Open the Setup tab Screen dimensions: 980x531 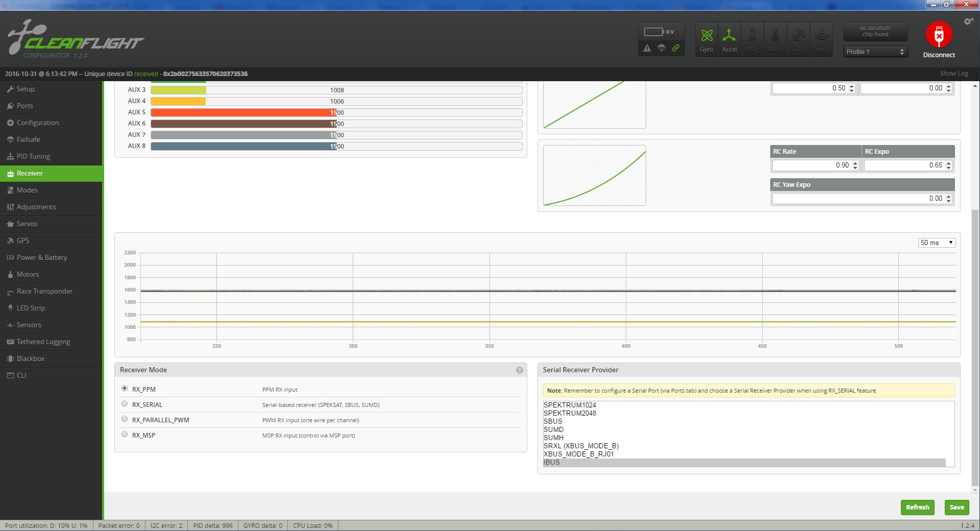(x=51, y=89)
